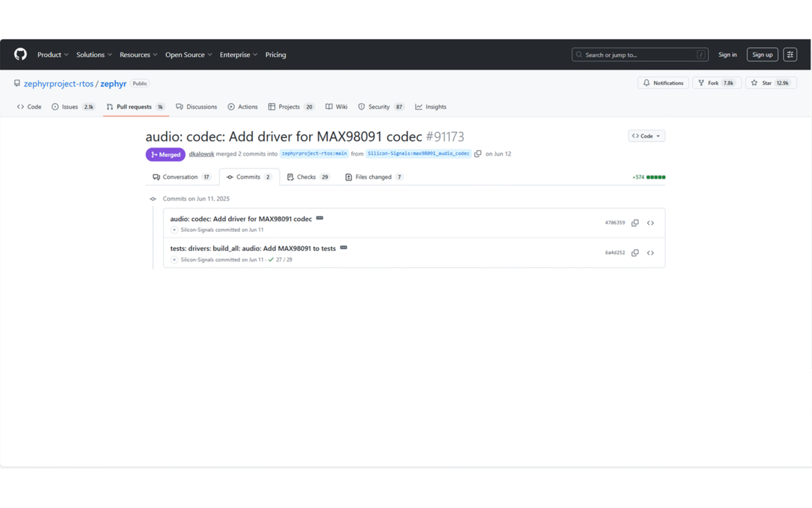This screenshot has height=508, width=812.
Task: Open the Insights tab
Action: pyautogui.click(x=431, y=107)
